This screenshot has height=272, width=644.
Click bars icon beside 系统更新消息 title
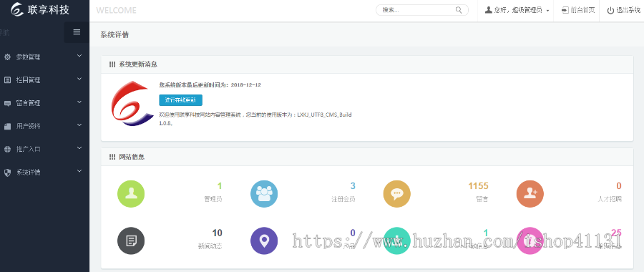[112, 64]
